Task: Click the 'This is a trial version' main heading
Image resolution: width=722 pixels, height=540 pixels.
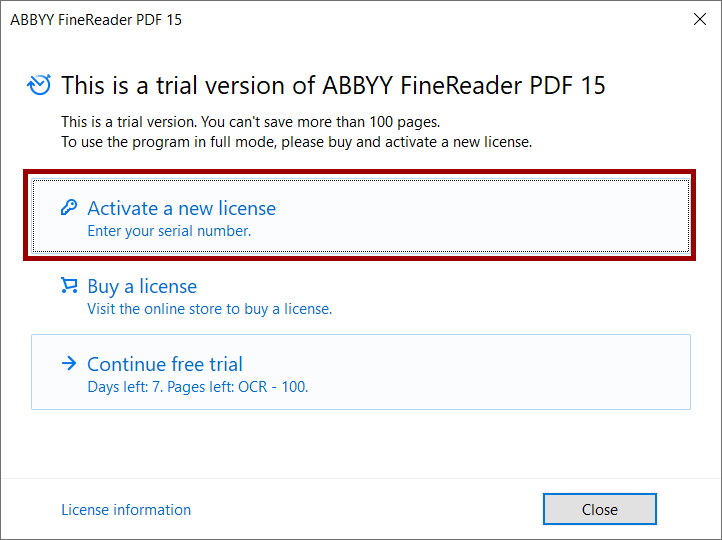Action: [333, 85]
